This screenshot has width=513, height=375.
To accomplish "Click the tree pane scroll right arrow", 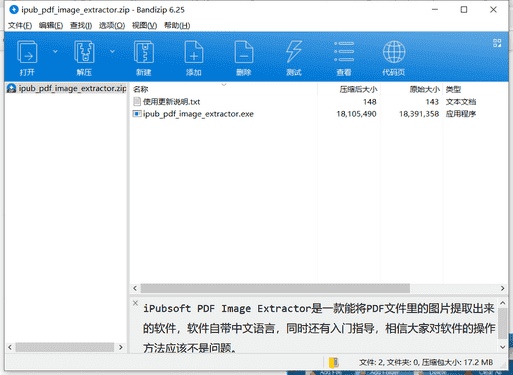I will coord(121,347).
